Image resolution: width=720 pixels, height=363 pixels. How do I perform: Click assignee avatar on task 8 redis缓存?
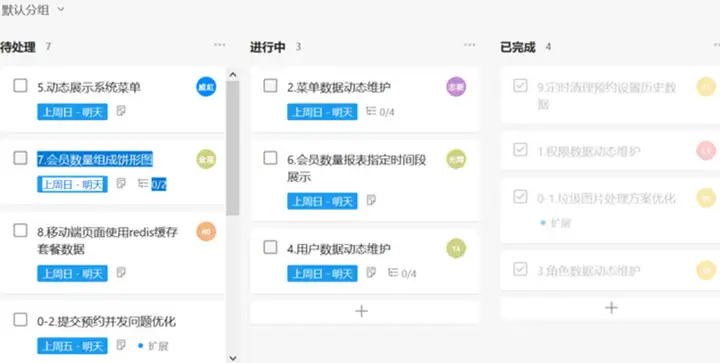click(x=206, y=231)
